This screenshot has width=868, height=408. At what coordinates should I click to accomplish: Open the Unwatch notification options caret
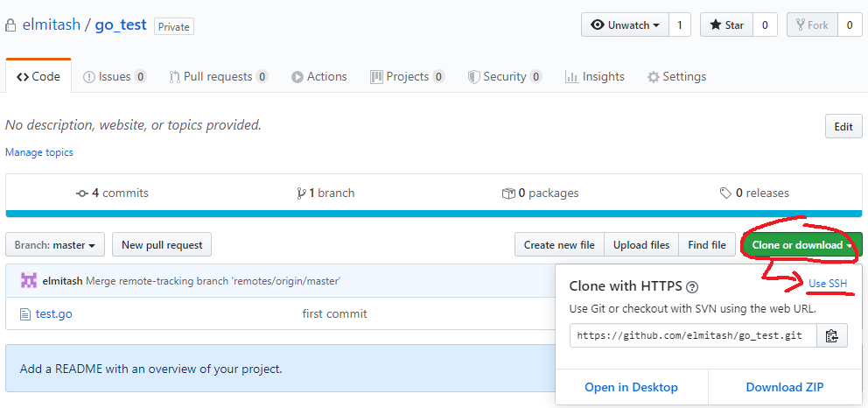(656, 25)
